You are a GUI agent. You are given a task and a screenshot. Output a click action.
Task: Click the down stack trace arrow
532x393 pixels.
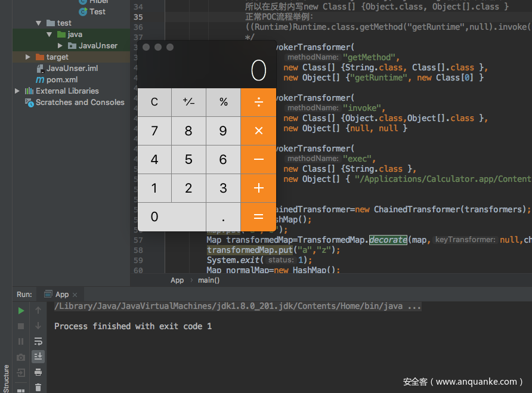coord(38,326)
